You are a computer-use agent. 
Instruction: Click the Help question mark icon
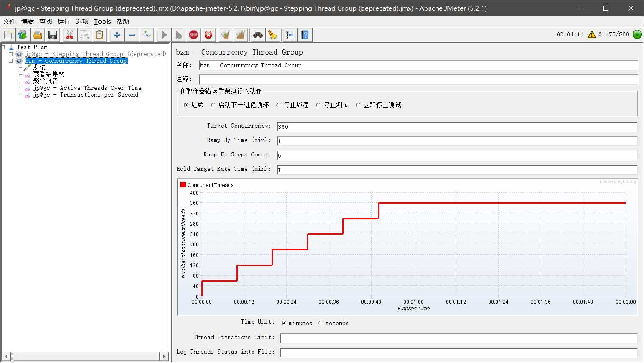tap(305, 35)
